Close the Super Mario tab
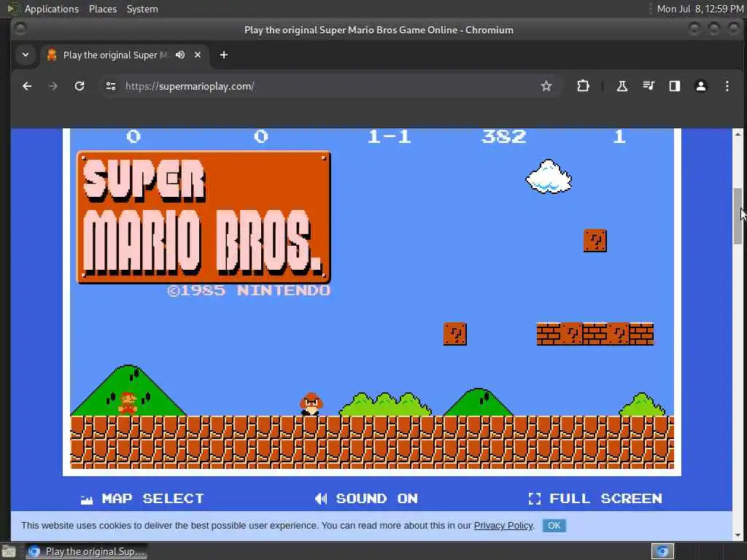747x560 pixels. coord(198,55)
